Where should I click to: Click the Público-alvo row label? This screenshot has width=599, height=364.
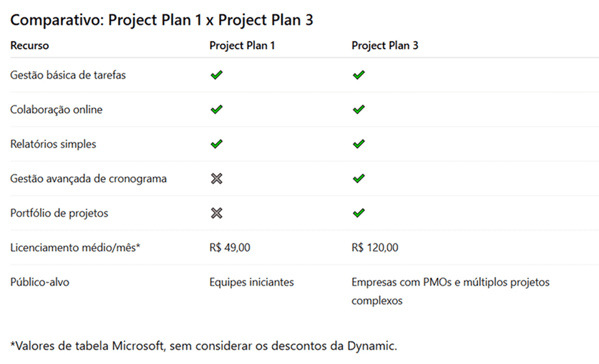pyautogui.click(x=40, y=282)
